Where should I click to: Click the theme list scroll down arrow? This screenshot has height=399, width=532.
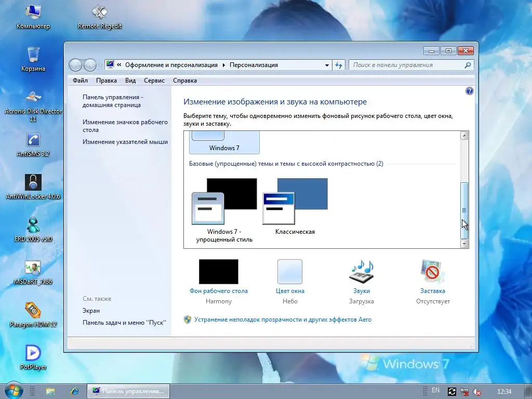464,244
